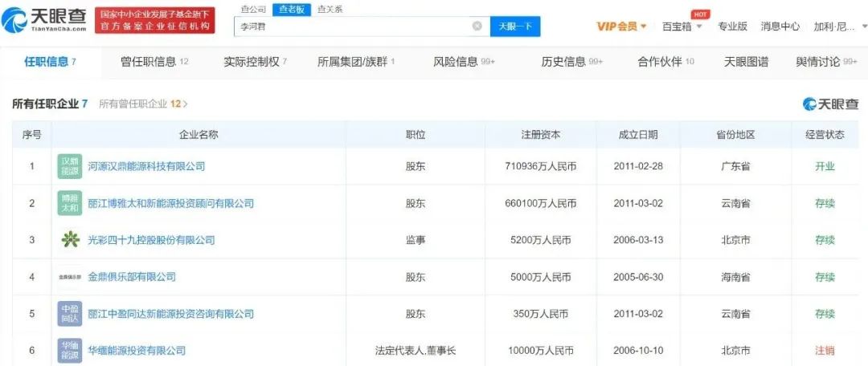This screenshot has width=868, height=366.
Task: Open the 历史信息 tab
Action: click(x=572, y=62)
